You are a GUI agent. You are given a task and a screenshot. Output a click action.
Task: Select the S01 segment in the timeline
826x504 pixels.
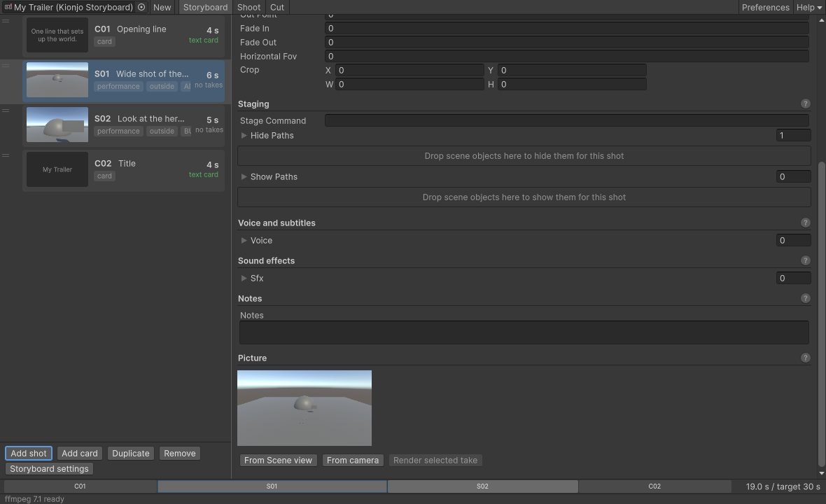pyautogui.click(x=272, y=486)
